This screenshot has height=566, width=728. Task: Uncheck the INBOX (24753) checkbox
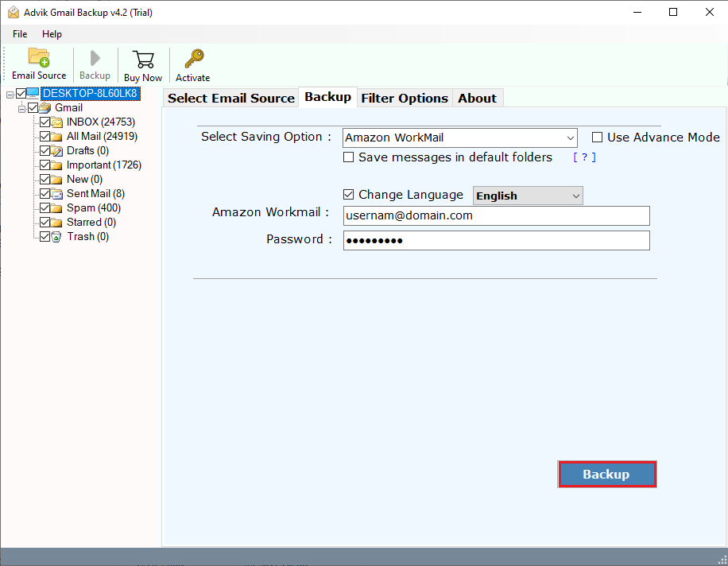click(x=45, y=122)
